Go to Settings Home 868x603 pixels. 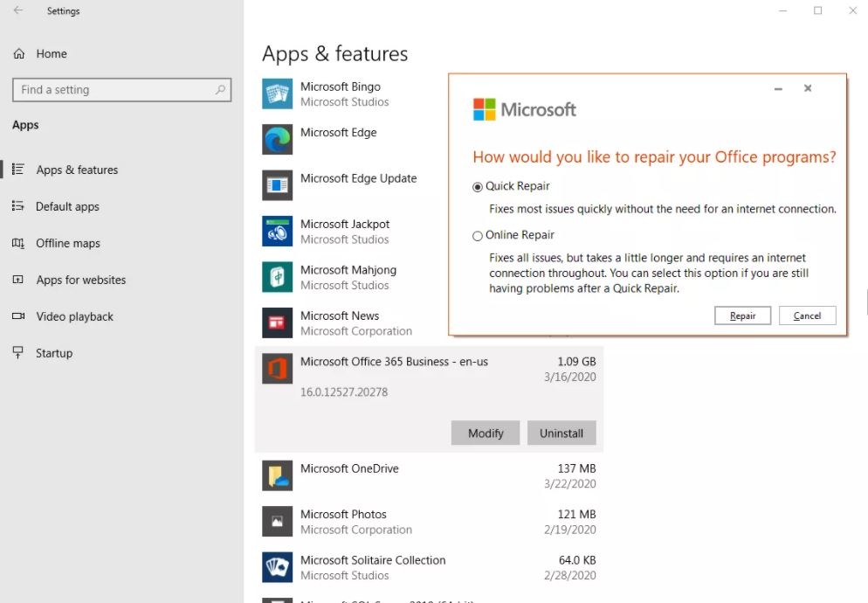pyautogui.click(x=51, y=54)
